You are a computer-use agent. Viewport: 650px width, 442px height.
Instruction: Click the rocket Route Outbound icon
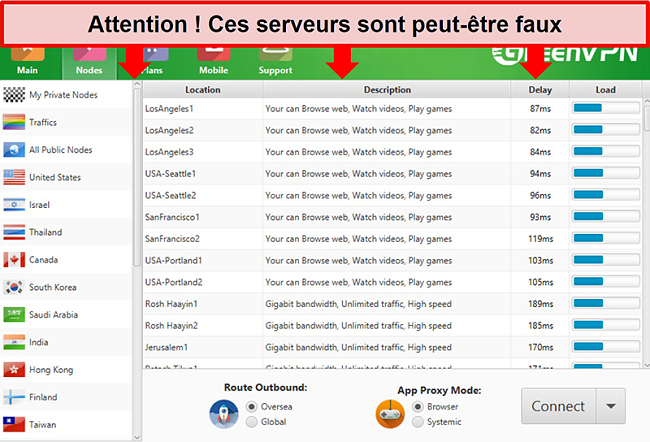pos(224,414)
